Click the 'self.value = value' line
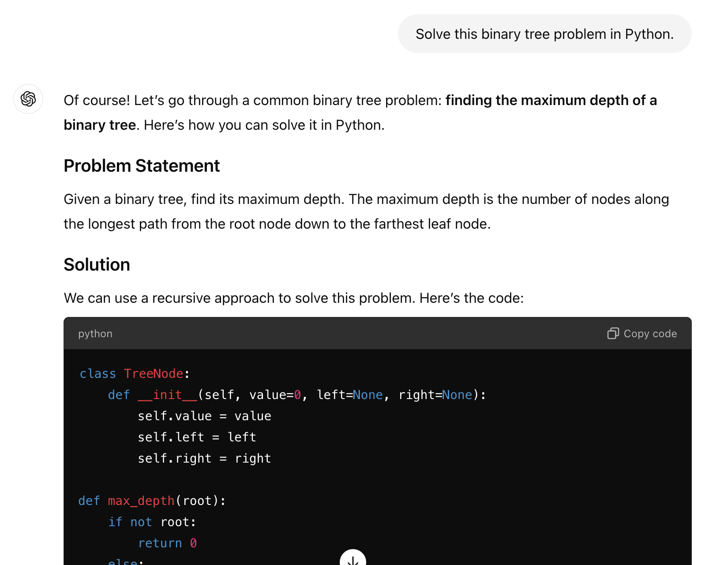The width and height of the screenshot is (728, 565). point(204,416)
